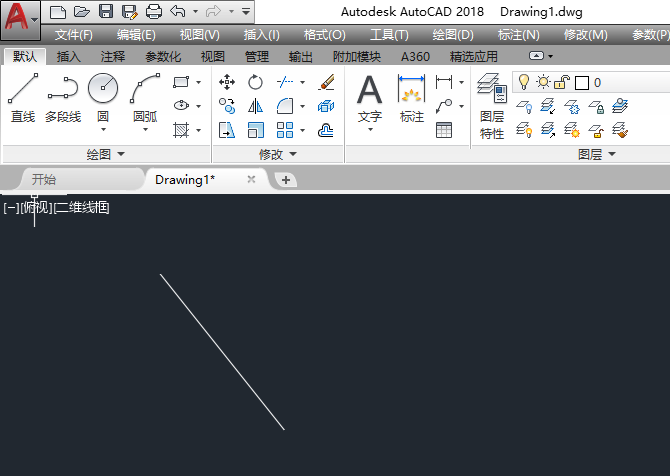
Task: Expand the undo history dropdown arrow
Action: click(x=195, y=12)
